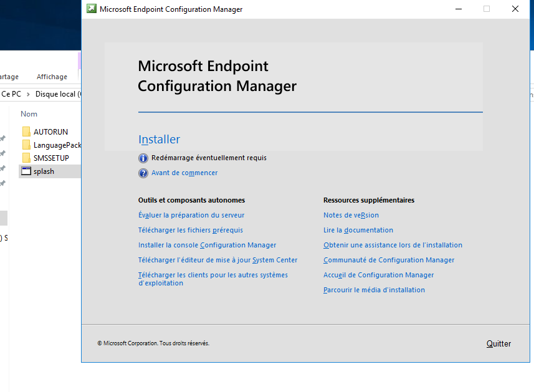The image size is (534, 392).
Task: Click the LanguagePack folder icon
Action: [x=26, y=145]
